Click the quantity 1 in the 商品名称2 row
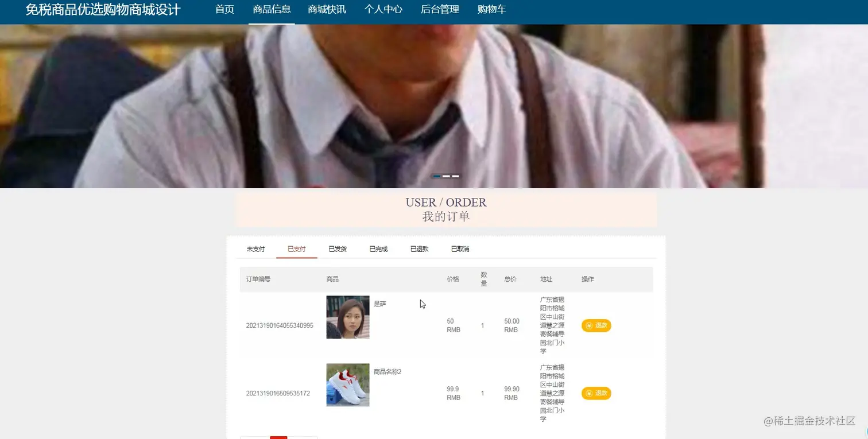This screenshot has width=868, height=439. 483,394
